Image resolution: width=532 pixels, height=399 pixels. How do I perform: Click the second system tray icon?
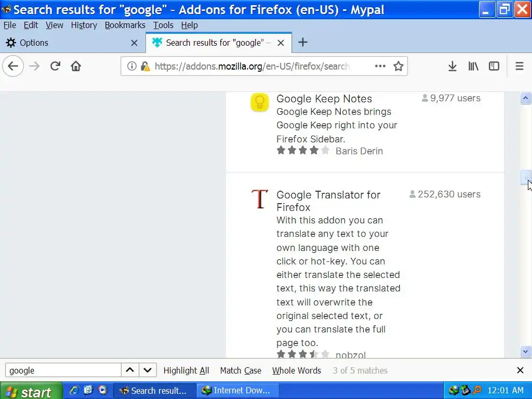point(465,391)
